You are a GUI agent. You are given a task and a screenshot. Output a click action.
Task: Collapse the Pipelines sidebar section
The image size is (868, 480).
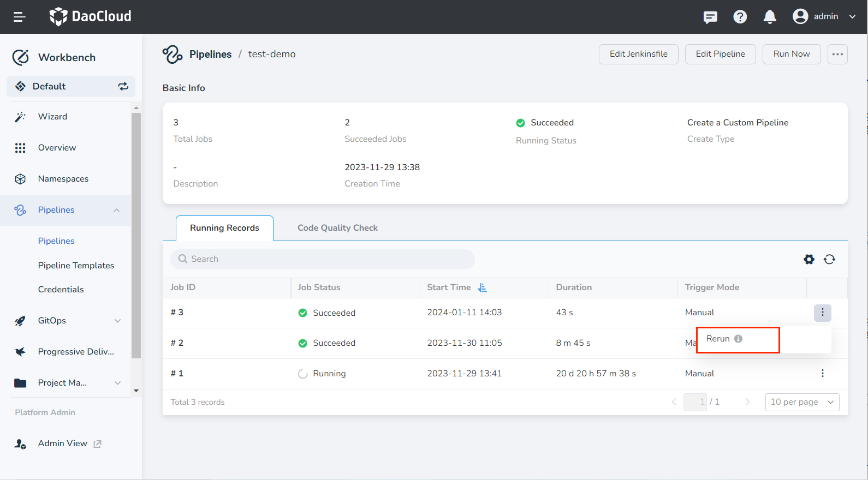point(116,210)
